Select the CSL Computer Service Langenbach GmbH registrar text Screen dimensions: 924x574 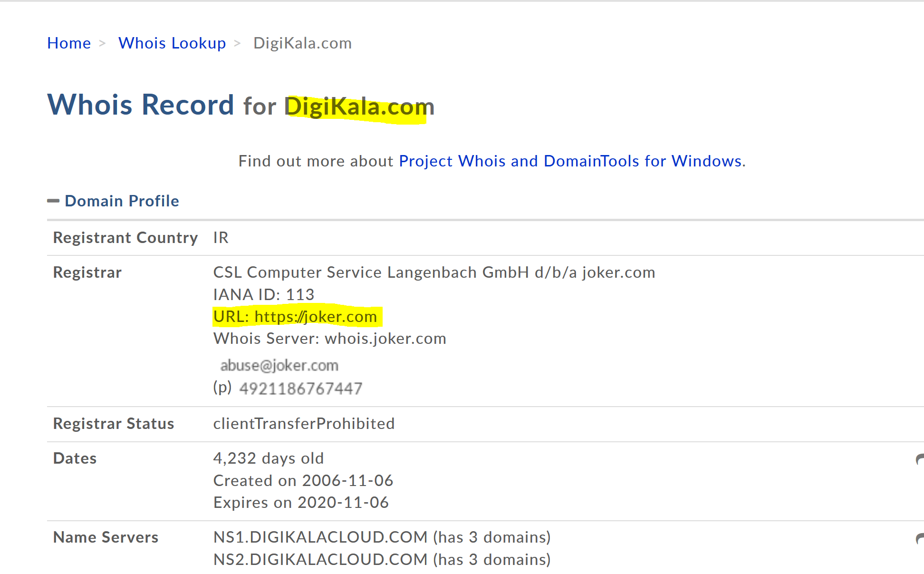click(434, 272)
